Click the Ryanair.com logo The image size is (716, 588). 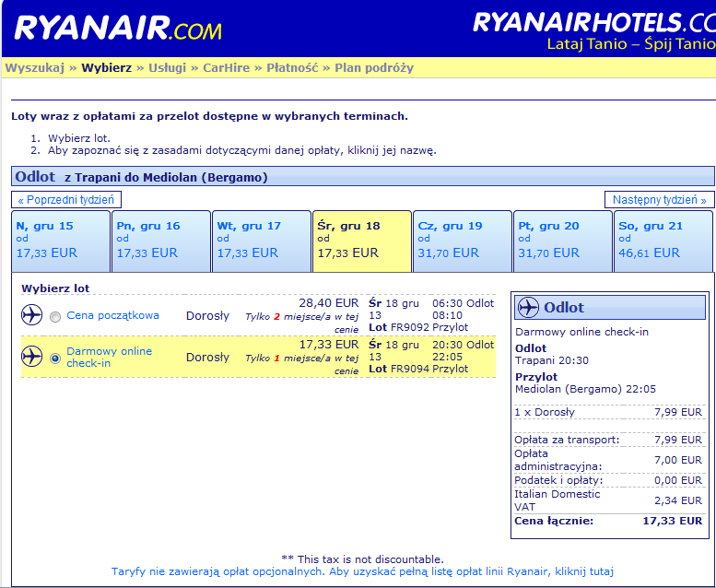coord(118,29)
